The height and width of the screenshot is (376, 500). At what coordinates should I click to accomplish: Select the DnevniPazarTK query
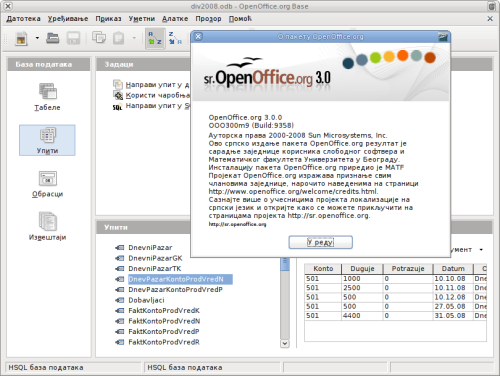[x=155, y=269]
